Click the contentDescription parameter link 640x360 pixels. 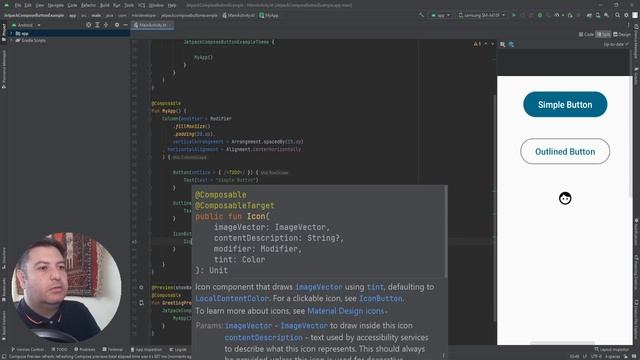[263, 338]
